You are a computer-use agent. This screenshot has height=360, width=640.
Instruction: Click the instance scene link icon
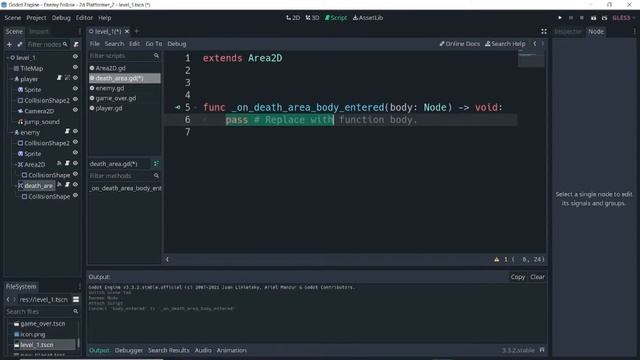coord(20,44)
